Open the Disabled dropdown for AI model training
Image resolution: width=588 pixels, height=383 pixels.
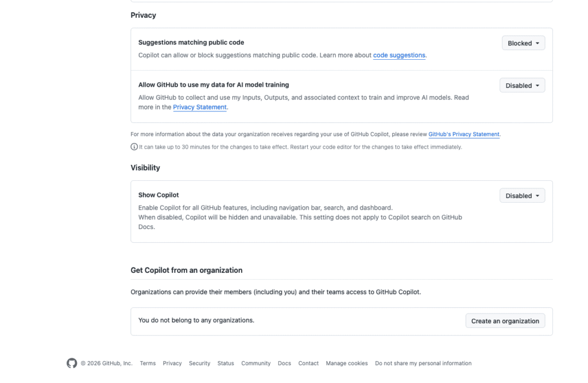pos(522,86)
